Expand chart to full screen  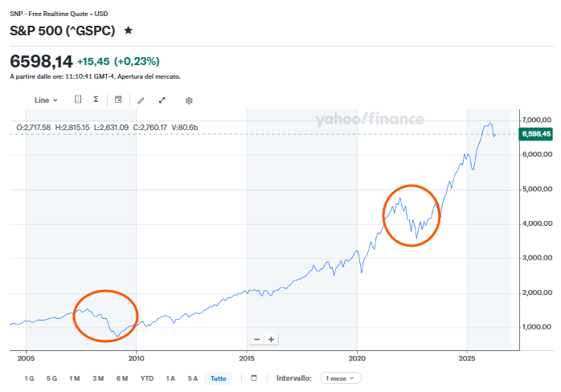(x=162, y=100)
